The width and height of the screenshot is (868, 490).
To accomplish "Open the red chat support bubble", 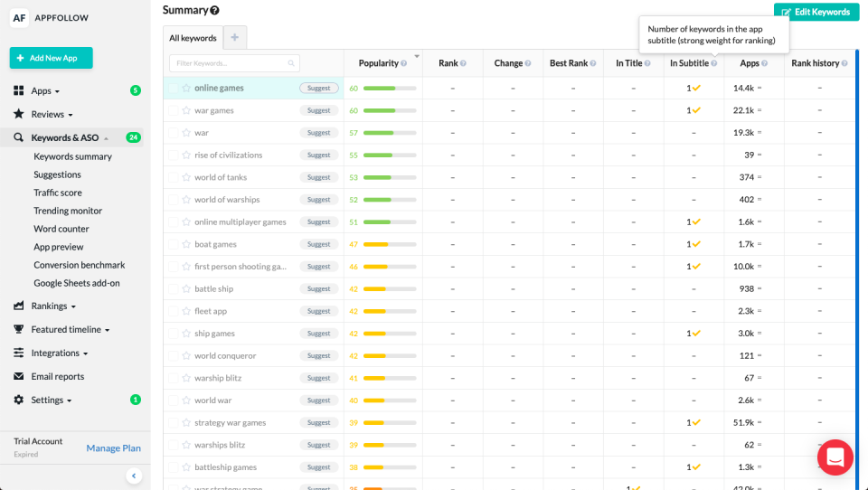I will coord(835,457).
